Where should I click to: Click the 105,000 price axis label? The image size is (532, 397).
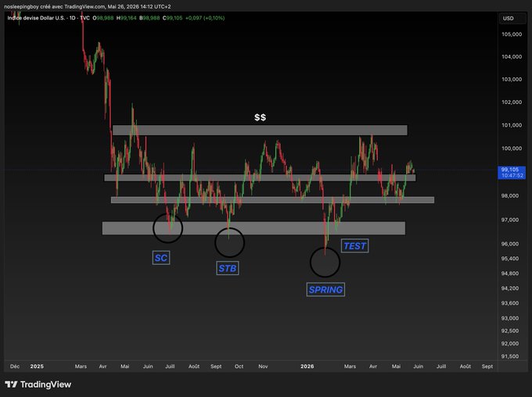point(512,34)
